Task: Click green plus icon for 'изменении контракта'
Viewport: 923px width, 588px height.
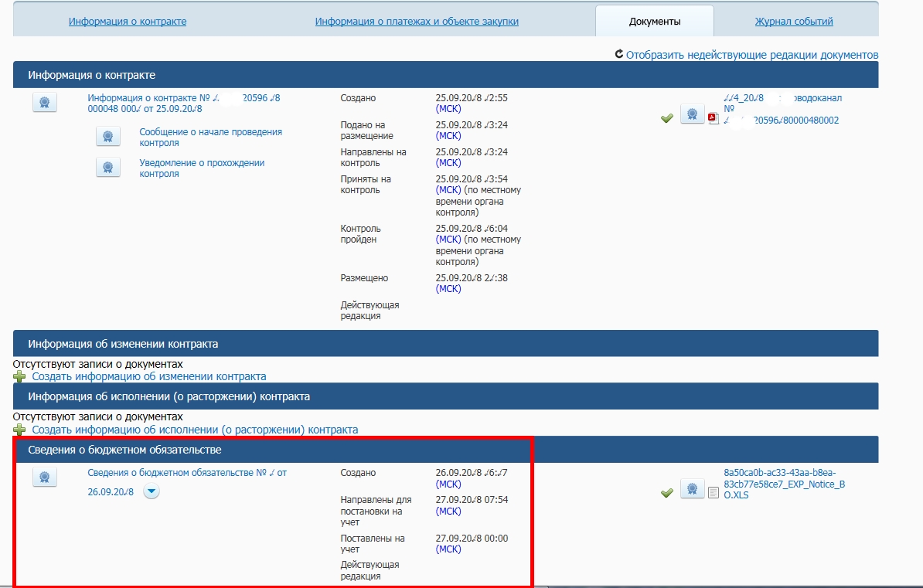Action: coord(19,377)
